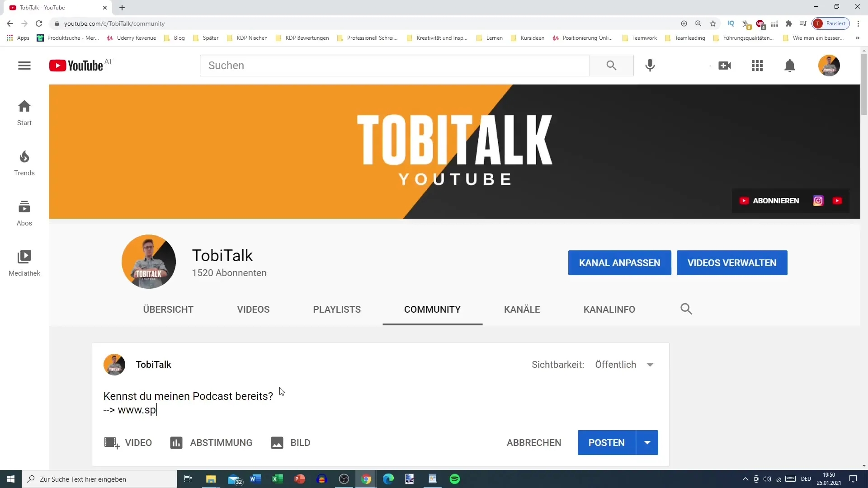Viewport: 868px width, 488px height.
Task: Add a VIDEO to the post
Action: 128,443
